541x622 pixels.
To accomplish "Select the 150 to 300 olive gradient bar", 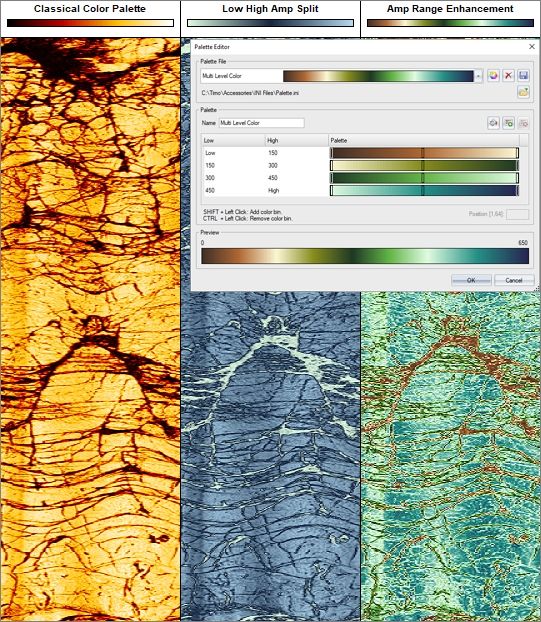I will tap(424, 165).
